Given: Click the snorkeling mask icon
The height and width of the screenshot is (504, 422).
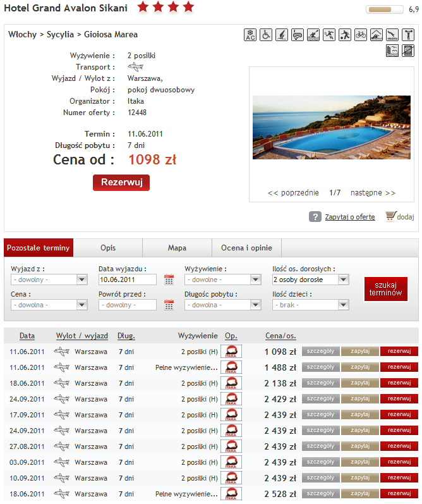Looking at the screenshot, I should click(298, 35).
